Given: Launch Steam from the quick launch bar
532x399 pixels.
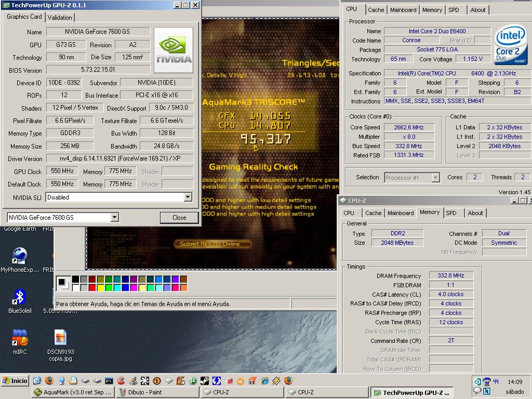Looking at the screenshot, I should (x=205, y=381).
